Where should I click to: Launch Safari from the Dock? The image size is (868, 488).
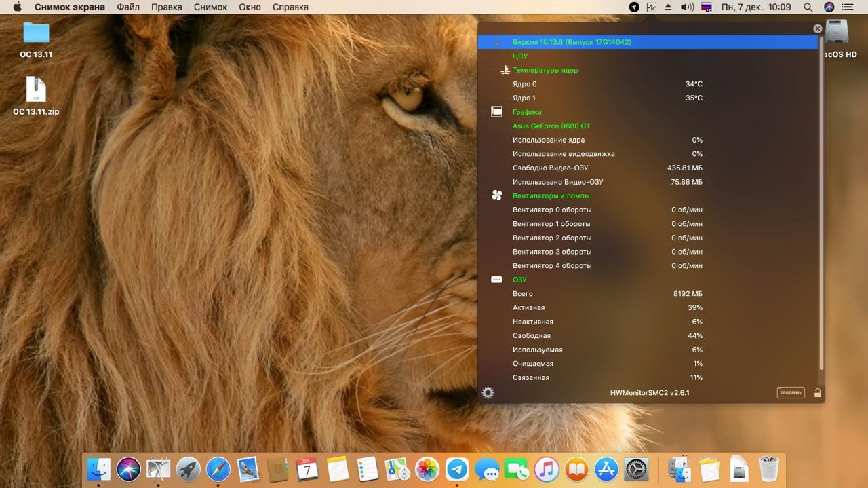click(x=218, y=469)
